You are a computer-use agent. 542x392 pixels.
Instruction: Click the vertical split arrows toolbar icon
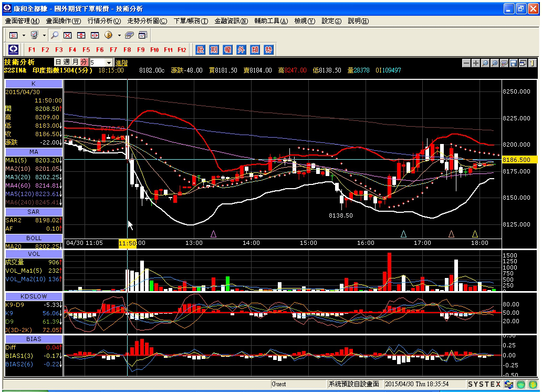pyautogui.click(x=81, y=35)
